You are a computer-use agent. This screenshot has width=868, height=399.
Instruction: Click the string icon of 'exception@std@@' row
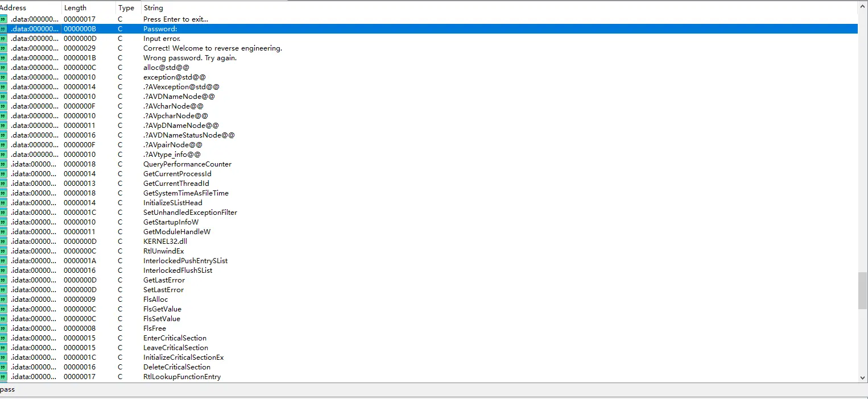[x=3, y=77]
